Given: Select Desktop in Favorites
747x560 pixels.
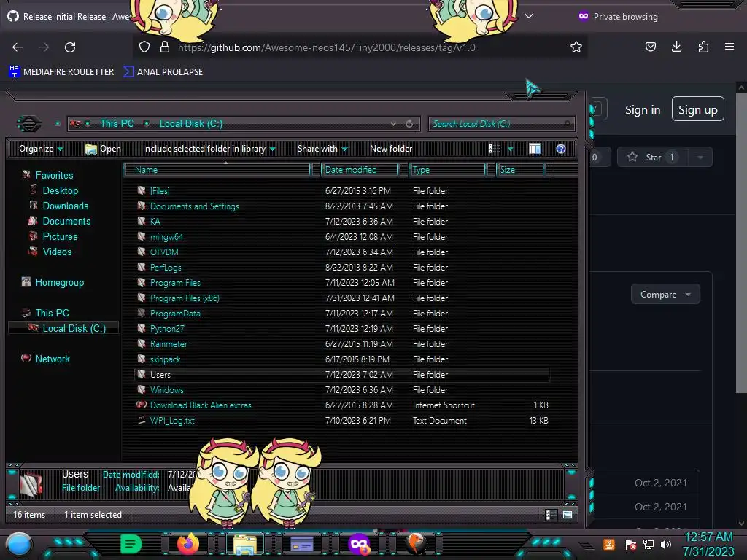Looking at the screenshot, I should pos(60,191).
